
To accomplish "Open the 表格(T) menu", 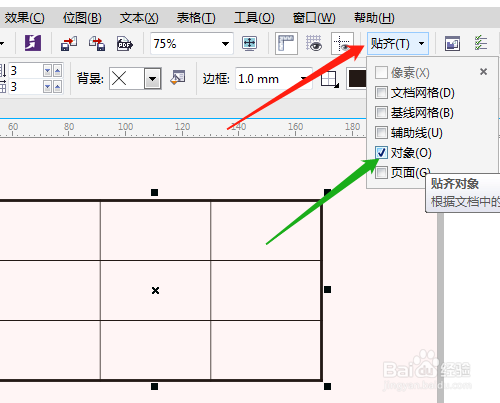I will (x=196, y=17).
